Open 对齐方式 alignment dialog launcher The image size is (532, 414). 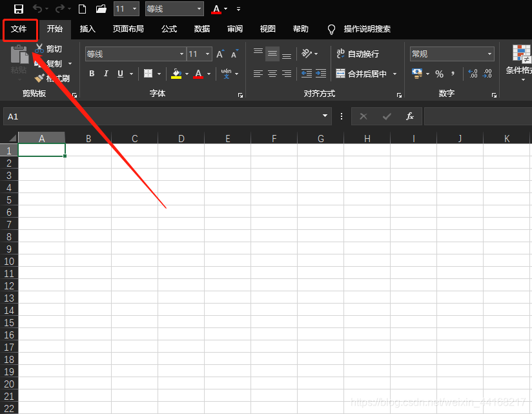399,96
